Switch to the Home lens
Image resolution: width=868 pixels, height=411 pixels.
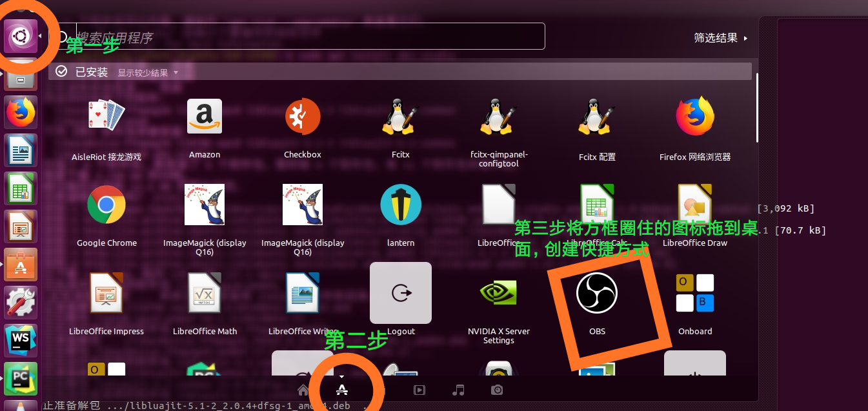[303, 390]
